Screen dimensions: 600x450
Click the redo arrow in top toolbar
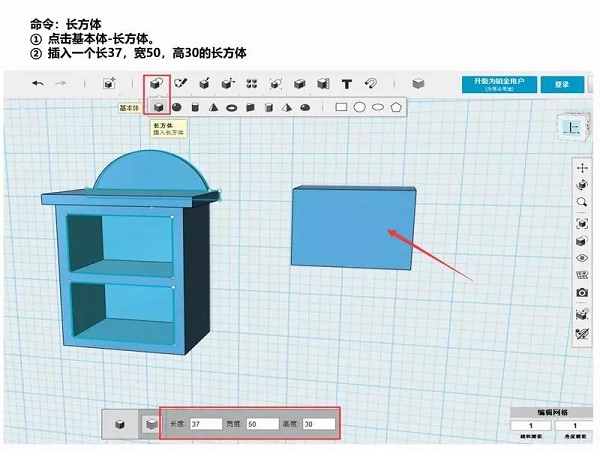[62, 84]
